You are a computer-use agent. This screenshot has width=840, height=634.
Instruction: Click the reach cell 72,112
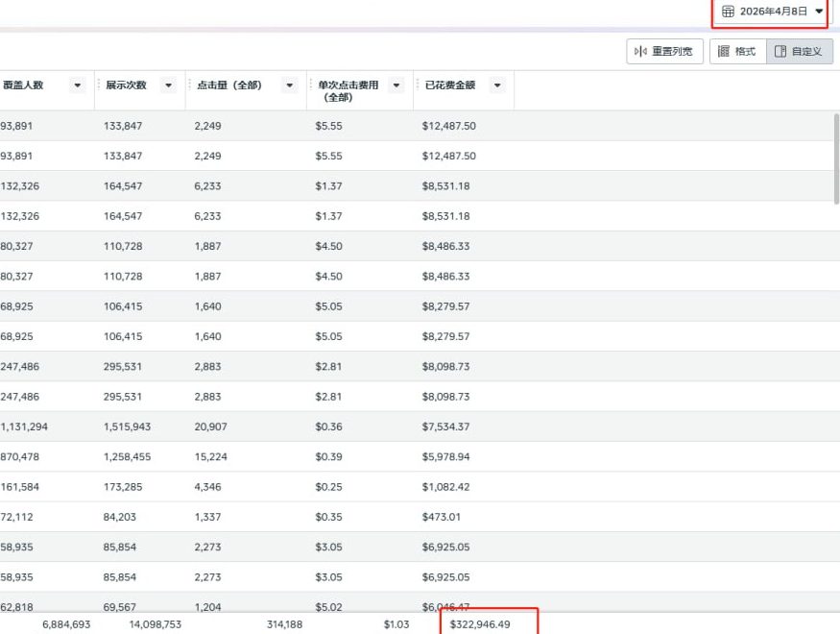pos(16,517)
